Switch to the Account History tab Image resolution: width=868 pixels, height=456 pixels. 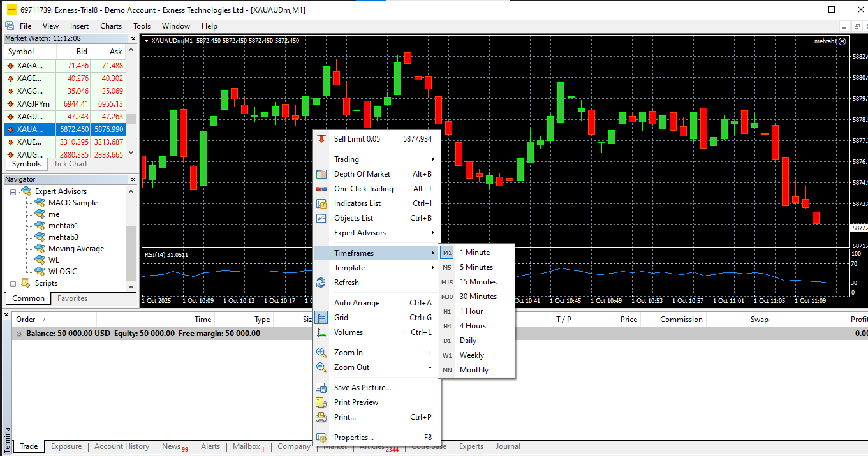coord(121,446)
